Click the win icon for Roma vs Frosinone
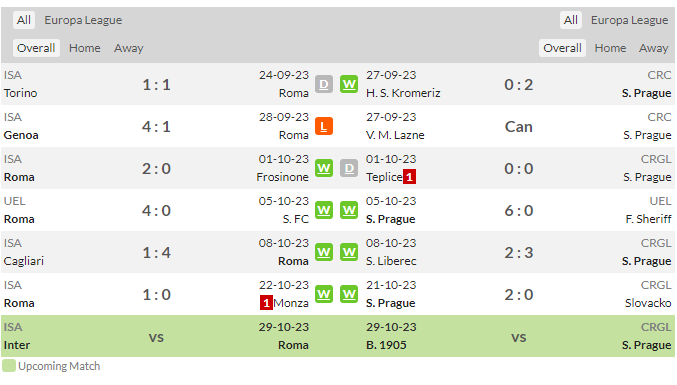The image size is (677, 385). coord(324,168)
